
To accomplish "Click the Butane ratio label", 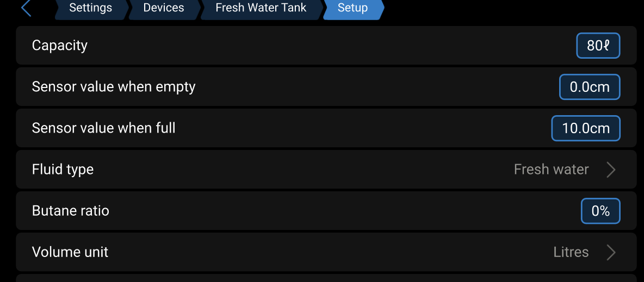I will (x=71, y=211).
